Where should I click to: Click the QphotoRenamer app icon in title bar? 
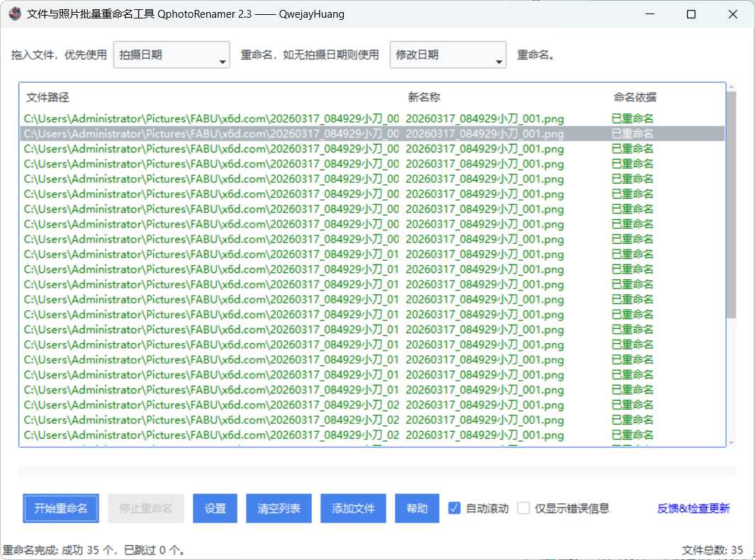click(15, 13)
